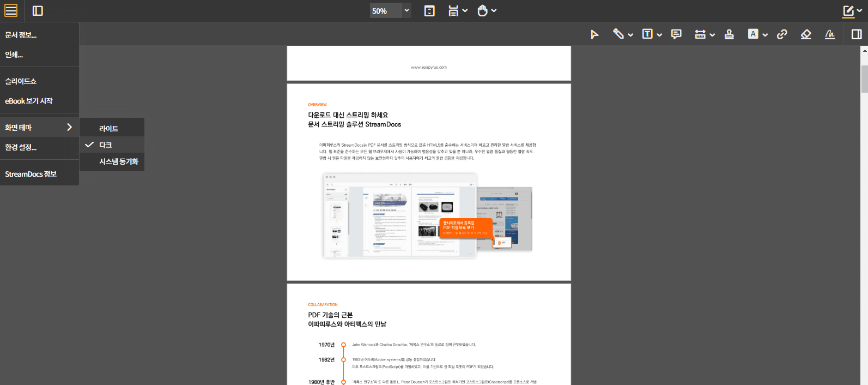Open 문서 정보... menu item

[39, 35]
